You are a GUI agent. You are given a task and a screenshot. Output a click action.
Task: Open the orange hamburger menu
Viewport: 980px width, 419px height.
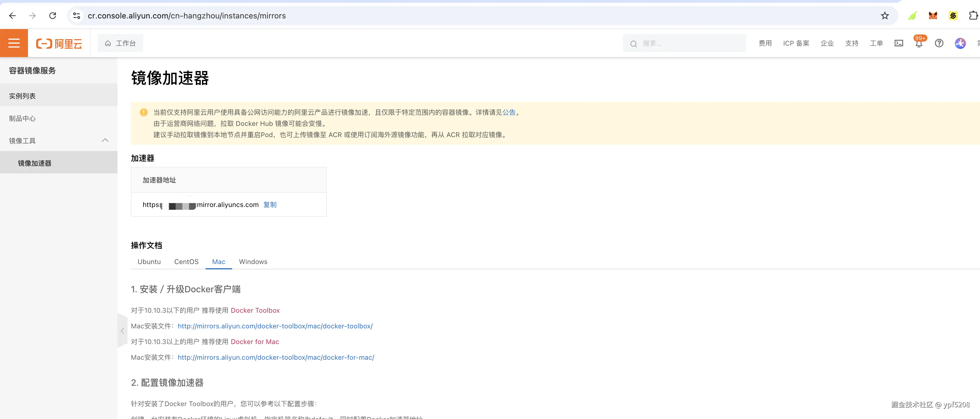(14, 43)
